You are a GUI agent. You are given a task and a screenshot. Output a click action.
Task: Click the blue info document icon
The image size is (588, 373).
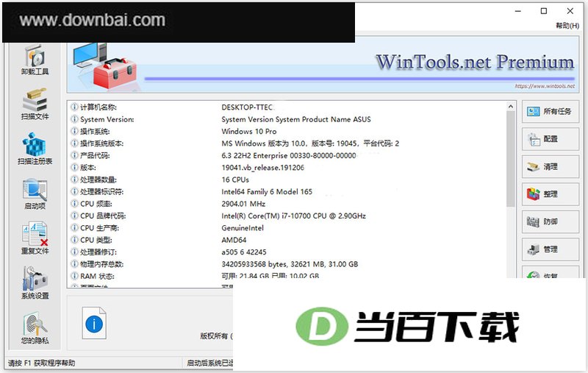point(94,323)
